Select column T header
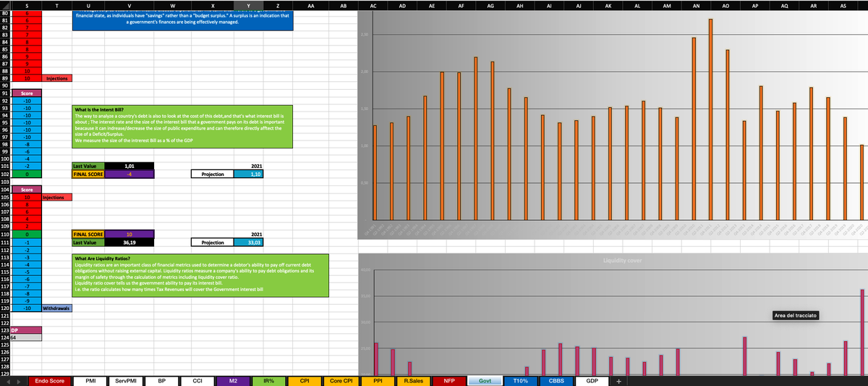The width and height of the screenshot is (868, 386). (57, 5)
